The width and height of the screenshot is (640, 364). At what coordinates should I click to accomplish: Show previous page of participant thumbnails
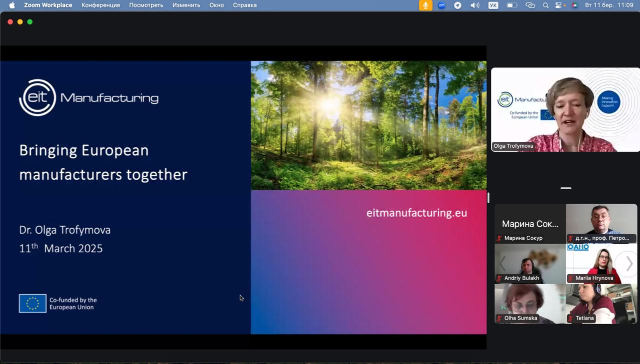point(502,264)
